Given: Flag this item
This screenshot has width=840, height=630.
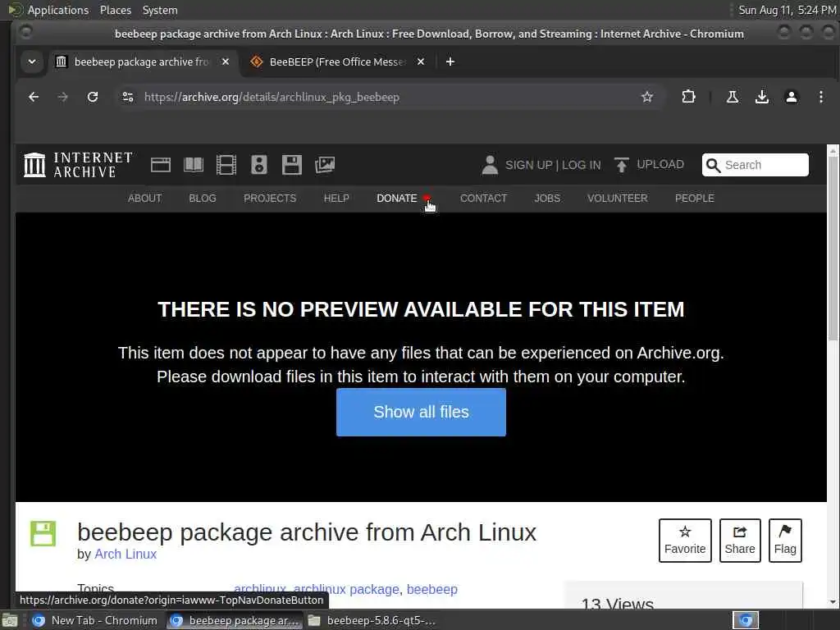Looking at the screenshot, I should click(785, 541).
